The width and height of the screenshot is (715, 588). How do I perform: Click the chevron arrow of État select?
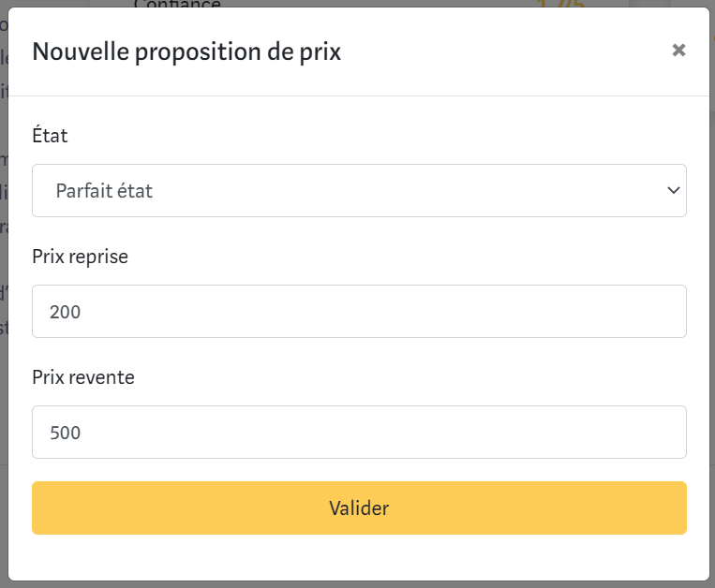672,191
